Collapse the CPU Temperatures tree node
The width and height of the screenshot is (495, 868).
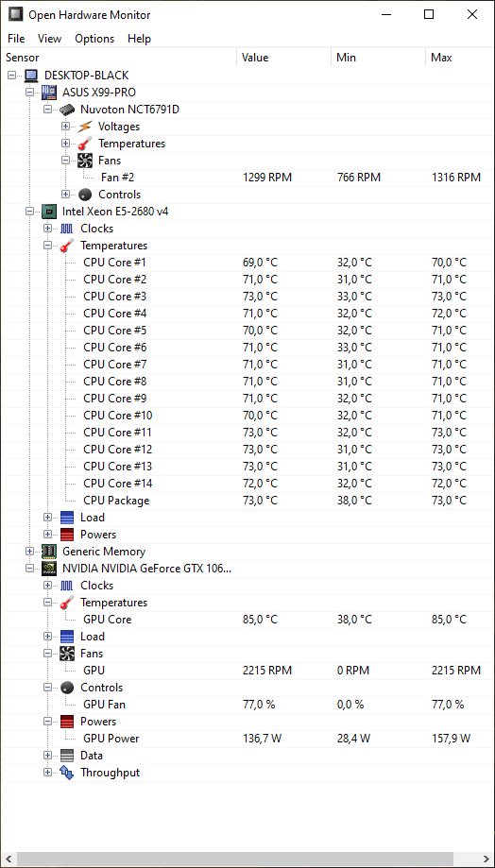pyautogui.click(x=47, y=246)
